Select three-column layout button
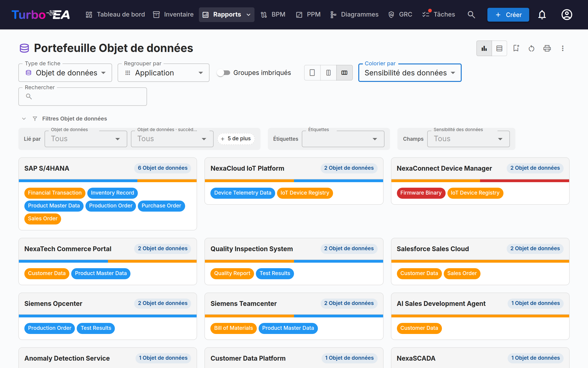The width and height of the screenshot is (588, 368). point(344,72)
